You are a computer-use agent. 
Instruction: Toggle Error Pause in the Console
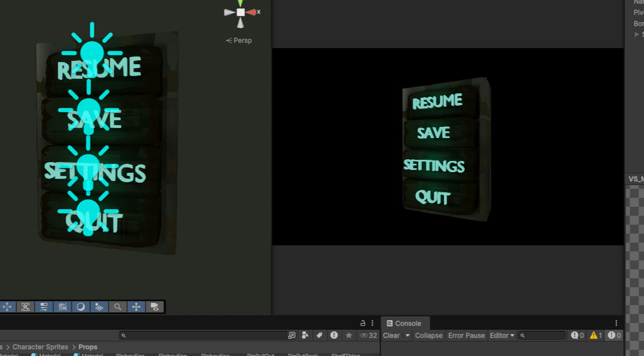pyautogui.click(x=467, y=335)
